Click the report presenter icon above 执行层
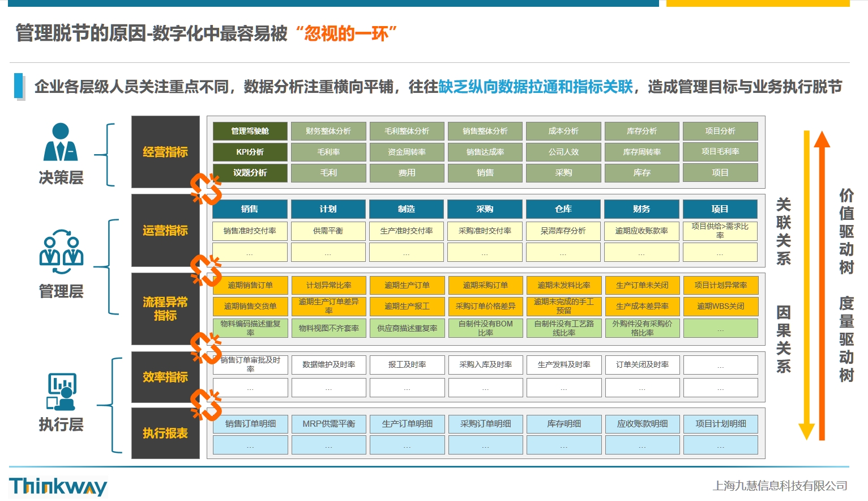868x501 pixels. [61, 392]
